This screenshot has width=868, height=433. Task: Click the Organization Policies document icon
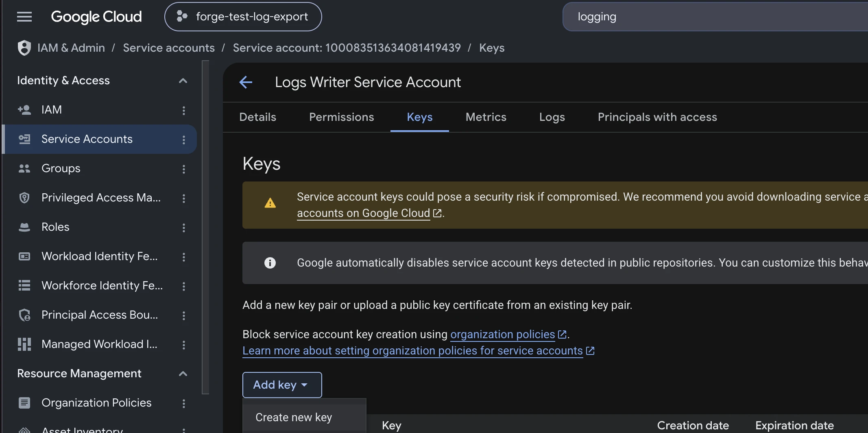24,403
